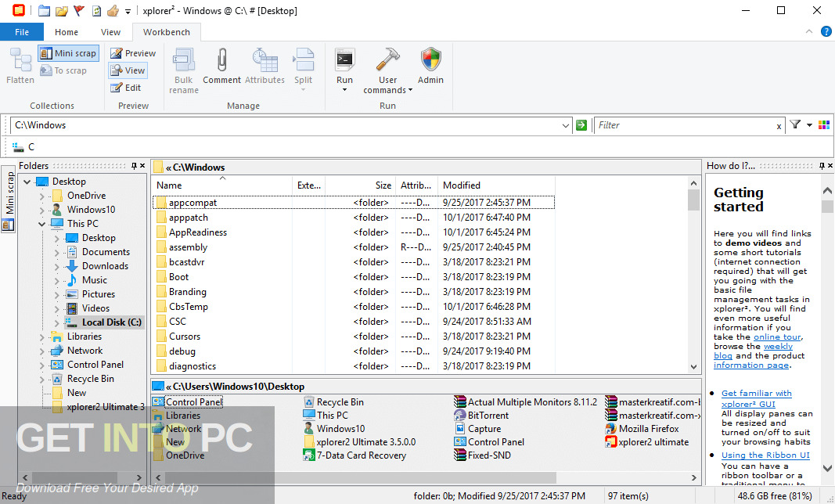
Task: Open the quick access toolbar customize arrow
Action: tap(128, 11)
